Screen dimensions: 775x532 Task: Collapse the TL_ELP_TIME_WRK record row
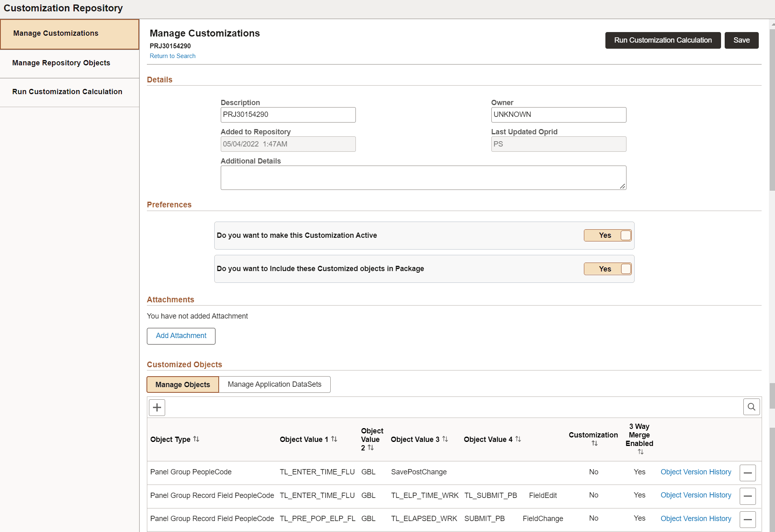tap(748, 496)
